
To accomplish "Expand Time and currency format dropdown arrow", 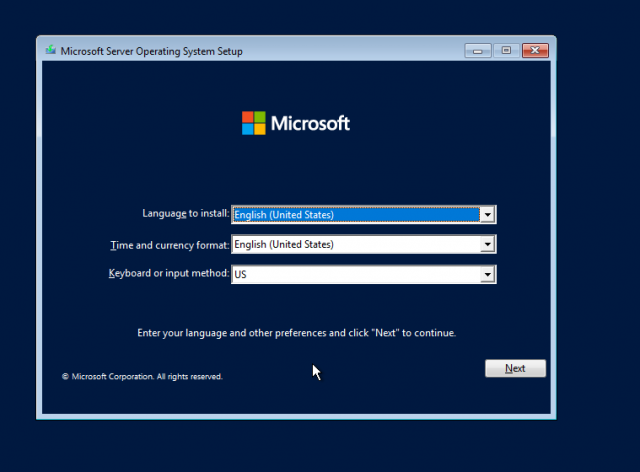I will tap(487, 244).
